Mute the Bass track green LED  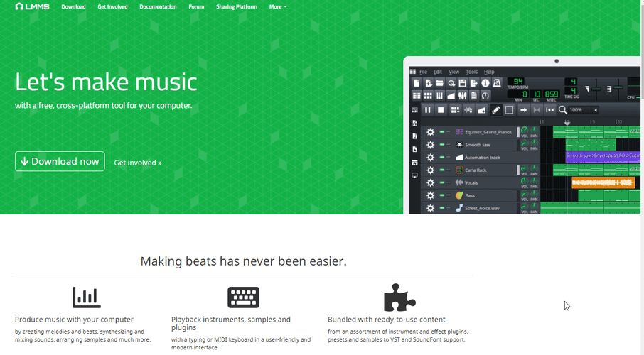click(442, 195)
